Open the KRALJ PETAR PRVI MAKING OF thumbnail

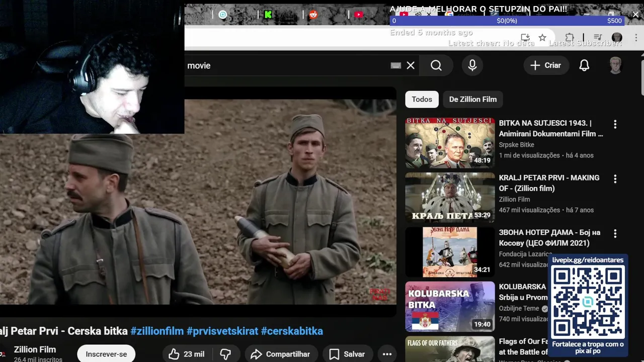(450, 198)
